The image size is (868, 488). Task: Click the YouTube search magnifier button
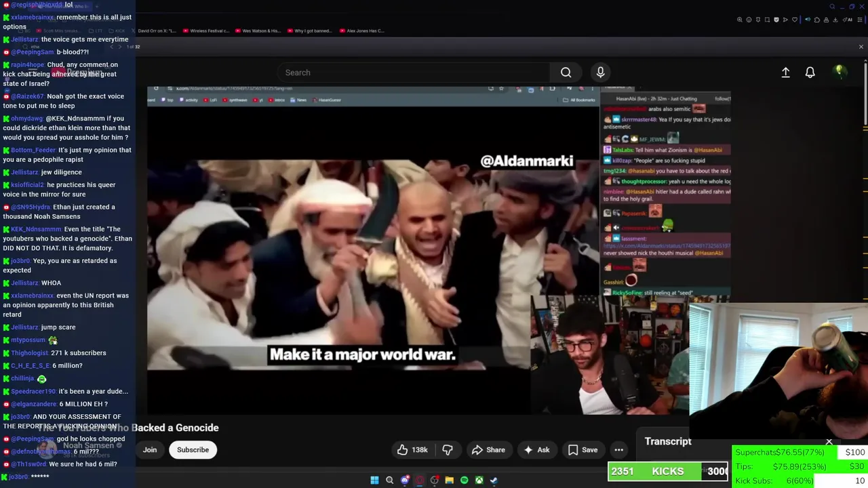pyautogui.click(x=566, y=73)
